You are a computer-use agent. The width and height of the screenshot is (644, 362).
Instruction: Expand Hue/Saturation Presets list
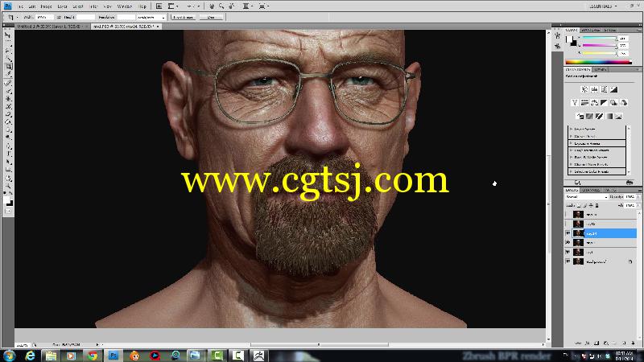click(x=571, y=150)
